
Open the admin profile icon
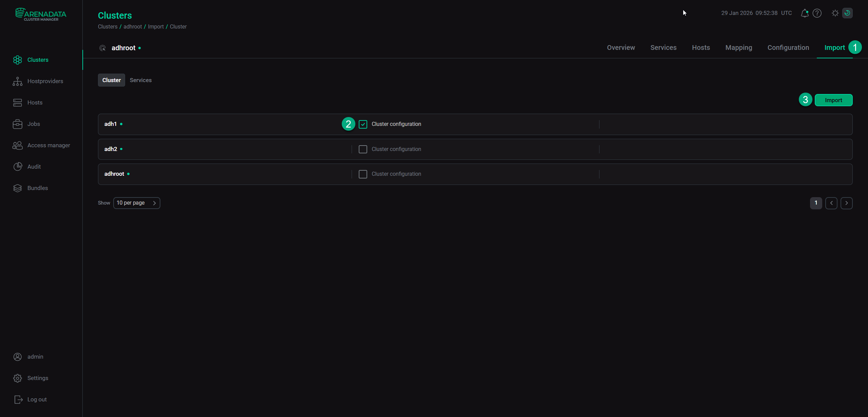point(18,357)
